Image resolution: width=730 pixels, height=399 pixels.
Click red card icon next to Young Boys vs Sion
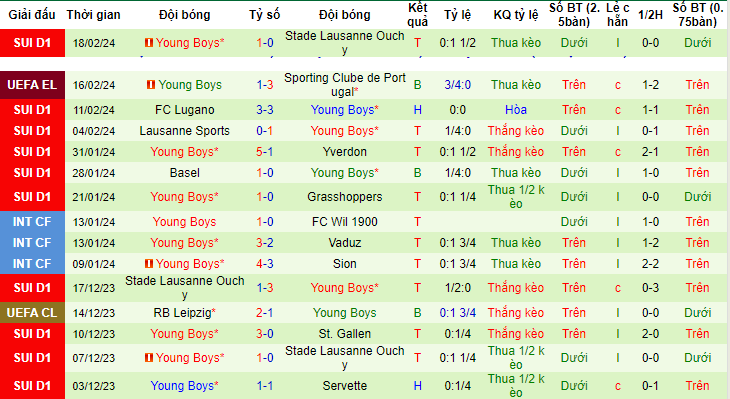(149, 264)
